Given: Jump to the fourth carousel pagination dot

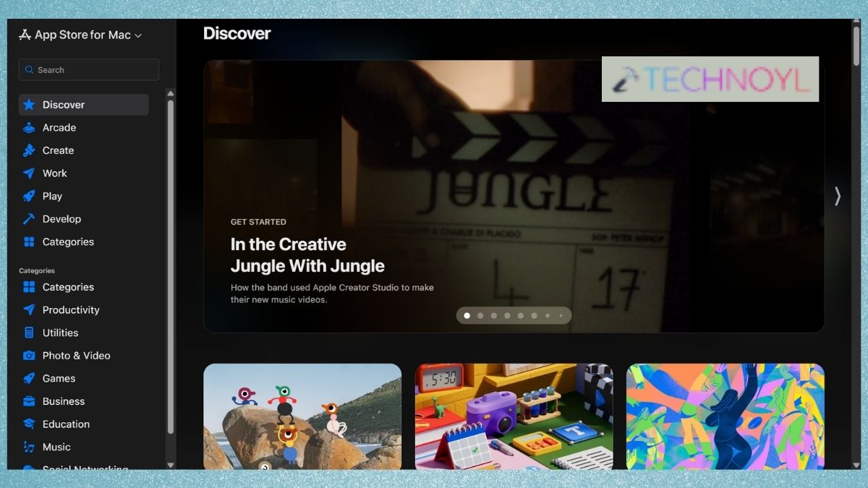Looking at the screenshot, I should click(x=507, y=316).
